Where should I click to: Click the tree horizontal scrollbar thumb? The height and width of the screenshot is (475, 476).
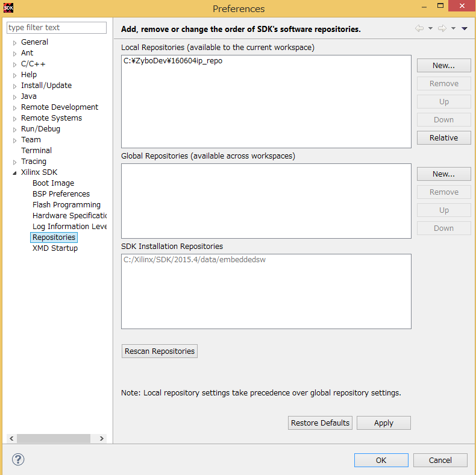pos(54,438)
